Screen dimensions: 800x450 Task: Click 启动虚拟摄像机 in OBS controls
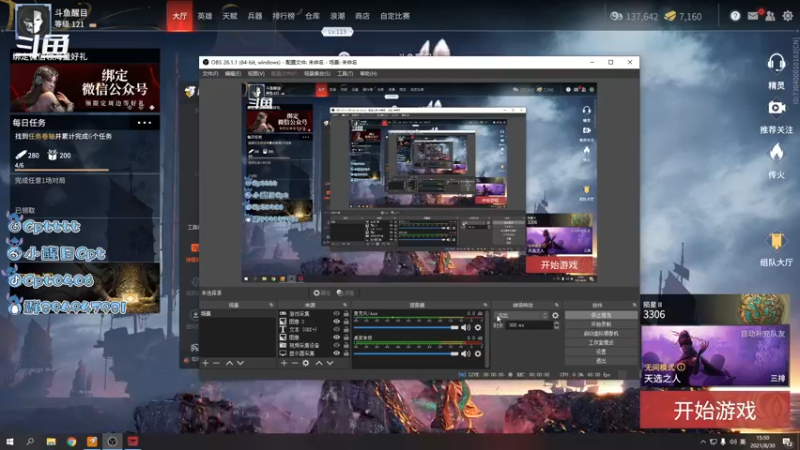pos(601,334)
